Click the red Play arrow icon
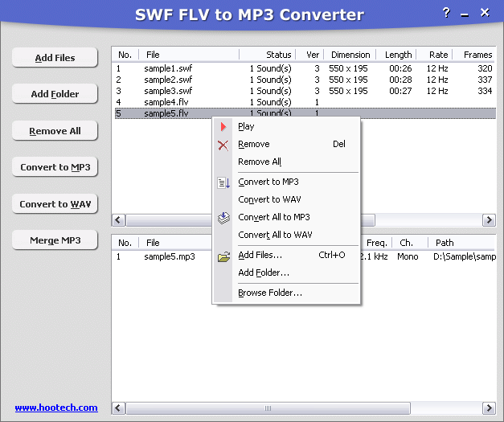 [223, 126]
